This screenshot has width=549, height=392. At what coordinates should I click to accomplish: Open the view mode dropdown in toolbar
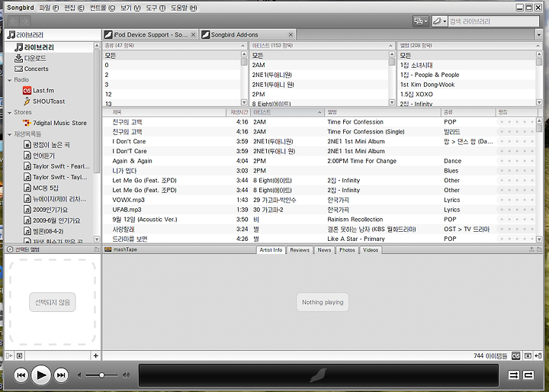tap(420, 21)
